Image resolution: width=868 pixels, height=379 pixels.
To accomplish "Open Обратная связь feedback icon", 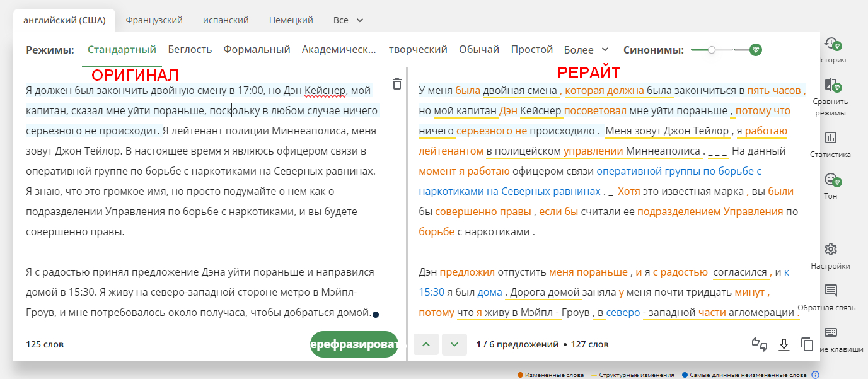I will pos(830,291).
